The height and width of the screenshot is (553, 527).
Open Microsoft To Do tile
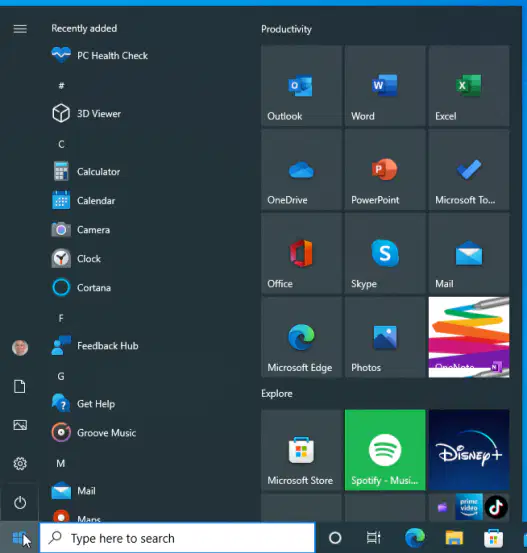pyautogui.click(x=469, y=170)
